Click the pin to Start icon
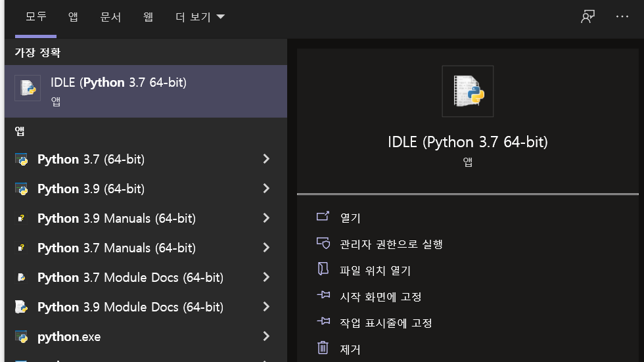Screen dimensions: 644x362 (x=323, y=295)
